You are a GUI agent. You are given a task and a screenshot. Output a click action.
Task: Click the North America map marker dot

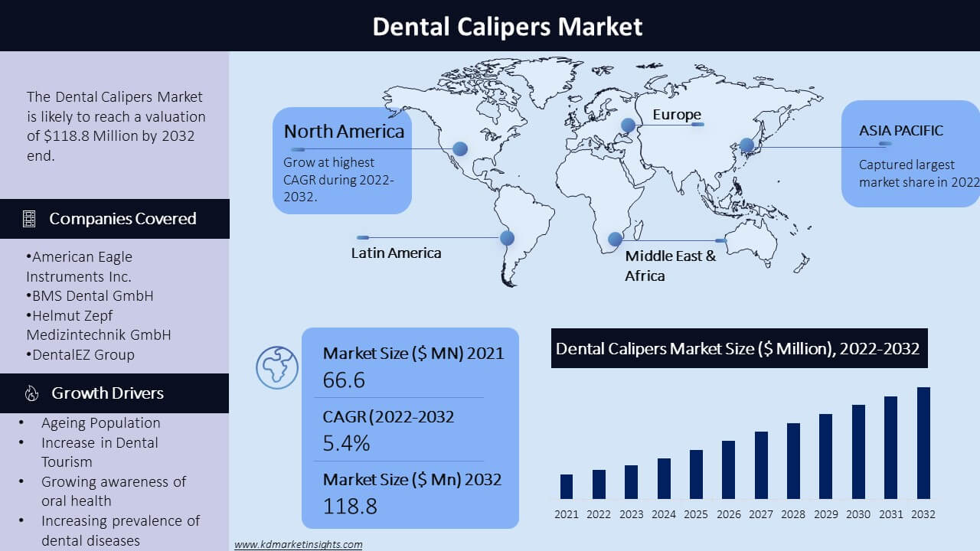(460, 149)
